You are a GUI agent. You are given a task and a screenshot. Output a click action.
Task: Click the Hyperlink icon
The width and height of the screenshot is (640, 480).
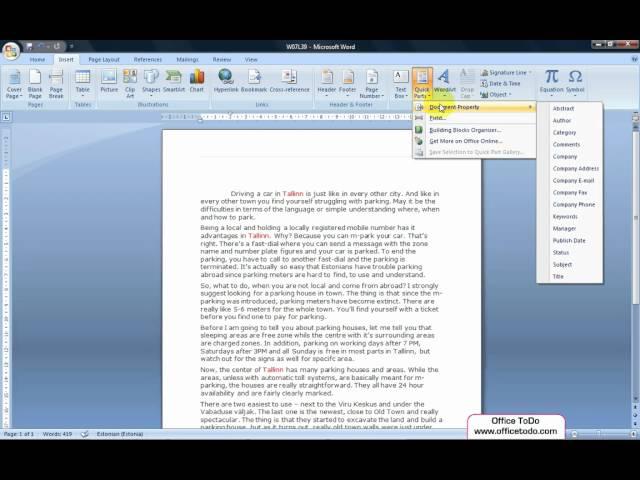[x=226, y=80]
